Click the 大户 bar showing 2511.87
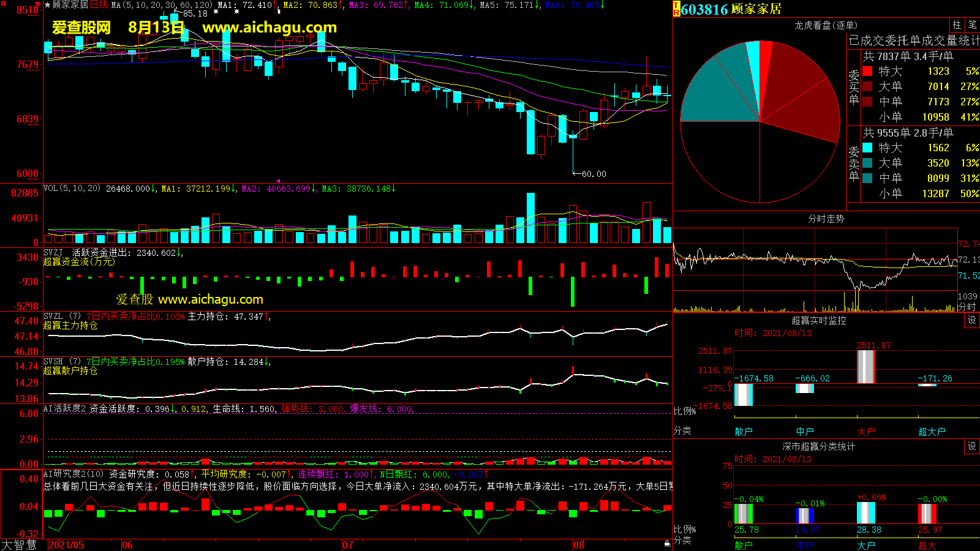 coord(865,367)
